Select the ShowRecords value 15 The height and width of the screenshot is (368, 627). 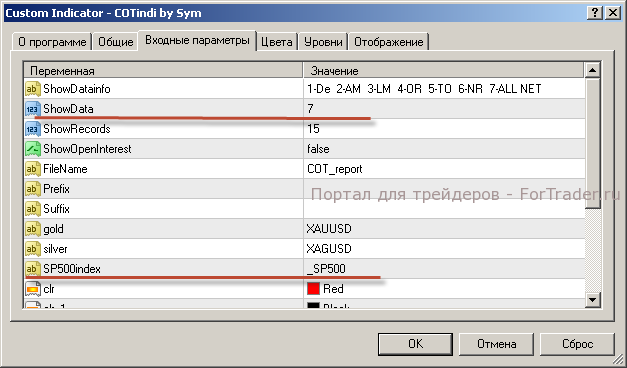(x=314, y=129)
